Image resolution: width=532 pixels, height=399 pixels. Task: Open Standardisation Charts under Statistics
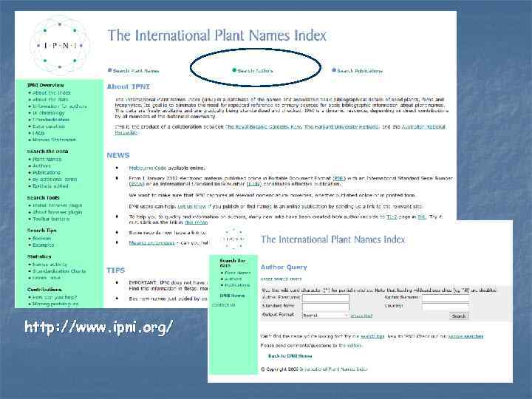tap(59, 271)
